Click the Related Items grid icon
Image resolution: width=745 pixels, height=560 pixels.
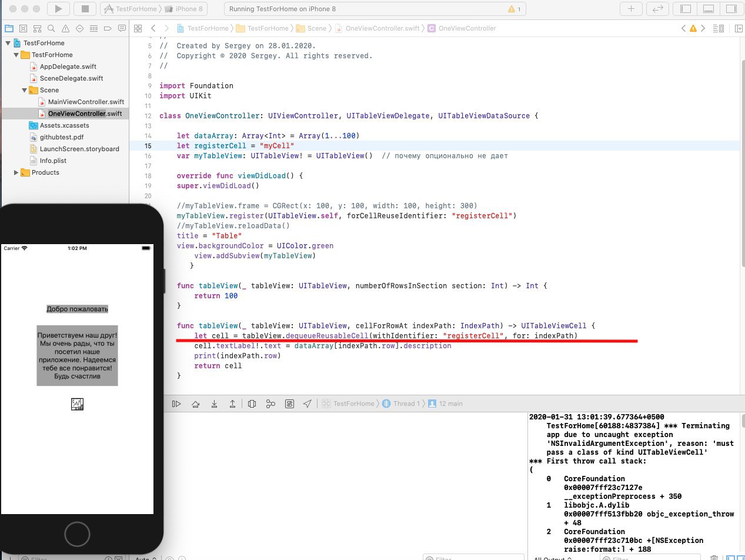(x=138, y=28)
